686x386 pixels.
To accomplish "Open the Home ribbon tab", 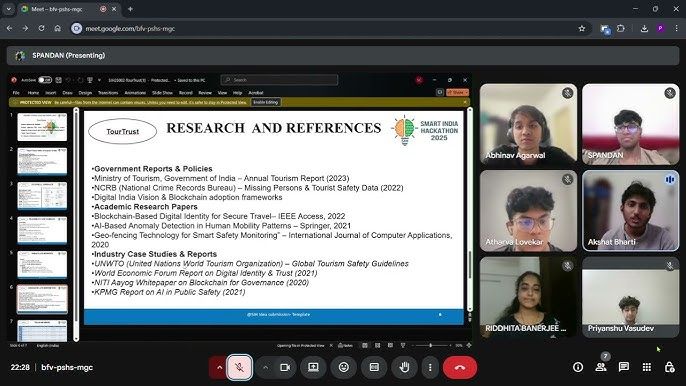I will click(33, 93).
